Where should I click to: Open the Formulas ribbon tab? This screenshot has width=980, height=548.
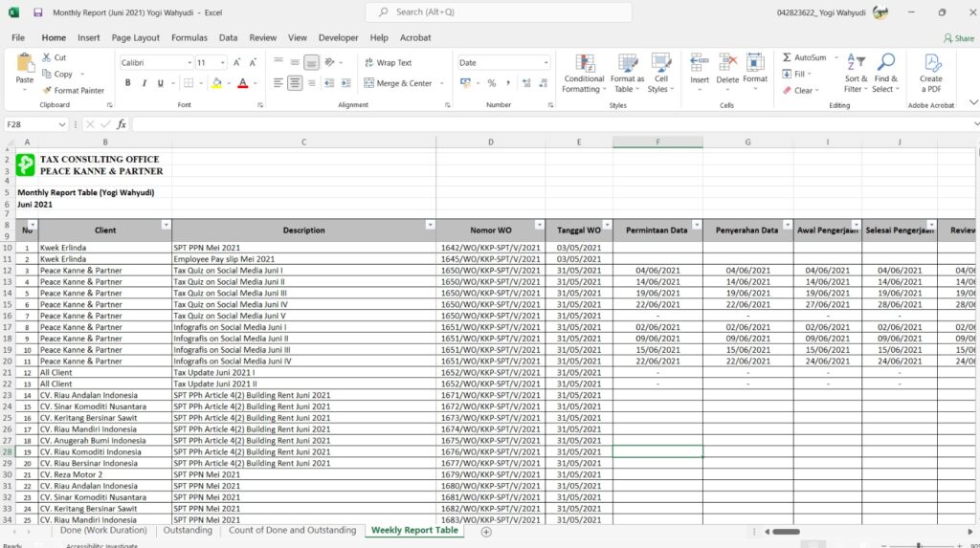(189, 38)
